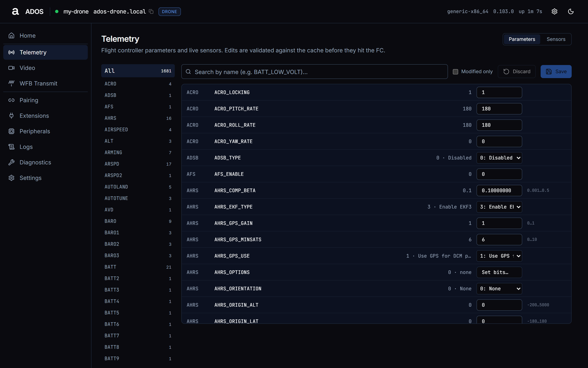
Task: Edit the ACRO_LOCKING value field
Action: [x=499, y=92]
